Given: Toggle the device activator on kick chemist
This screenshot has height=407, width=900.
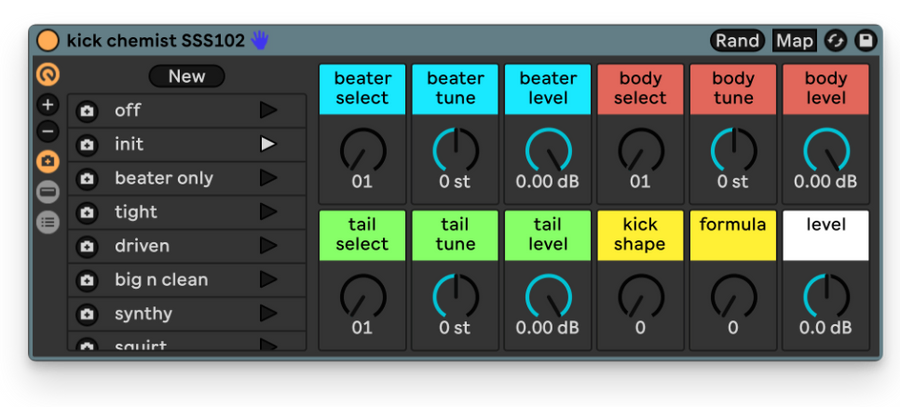Looking at the screenshot, I should 48,41.
